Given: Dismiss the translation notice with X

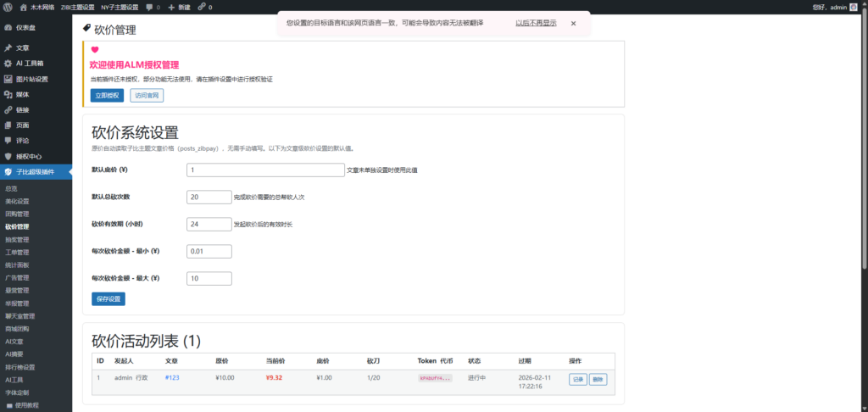Looking at the screenshot, I should pos(573,24).
